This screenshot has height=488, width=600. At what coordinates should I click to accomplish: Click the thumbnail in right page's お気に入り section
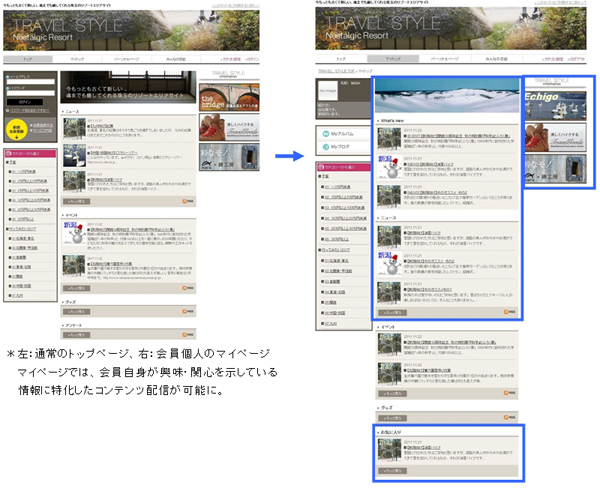coord(389,450)
